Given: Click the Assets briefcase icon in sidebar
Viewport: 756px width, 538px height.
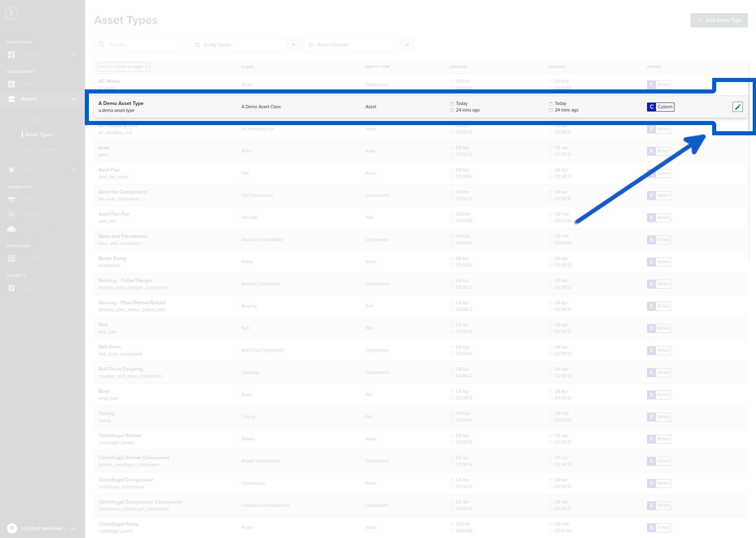Looking at the screenshot, I should coord(11,99).
